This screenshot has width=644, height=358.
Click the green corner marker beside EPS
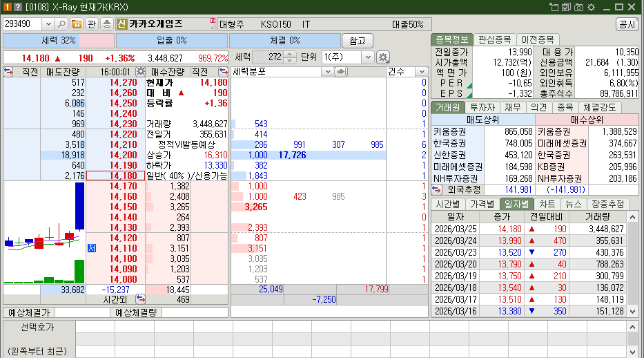pyautogui.click(x=469, y=96)
